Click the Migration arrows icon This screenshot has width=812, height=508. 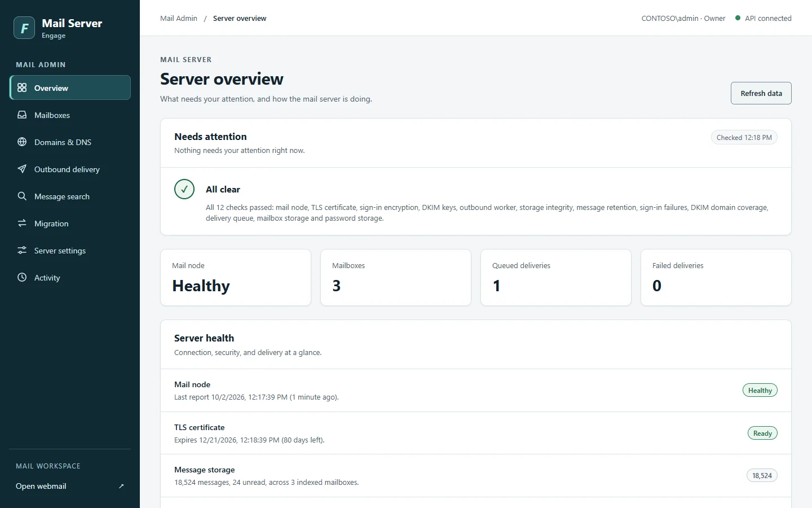[x=22, y=223]
